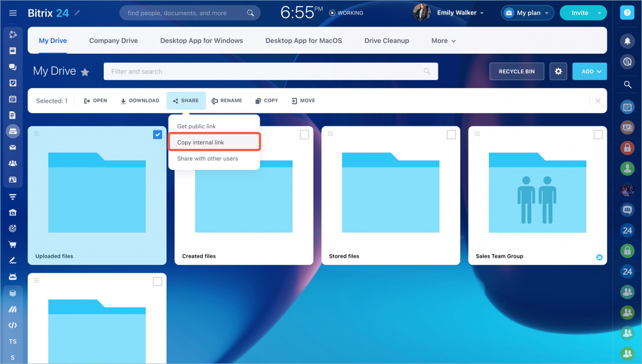Viewport: 642px width, 364px height.
Task: Focus the find people, documents search field
Action: [x=190, y=13]
